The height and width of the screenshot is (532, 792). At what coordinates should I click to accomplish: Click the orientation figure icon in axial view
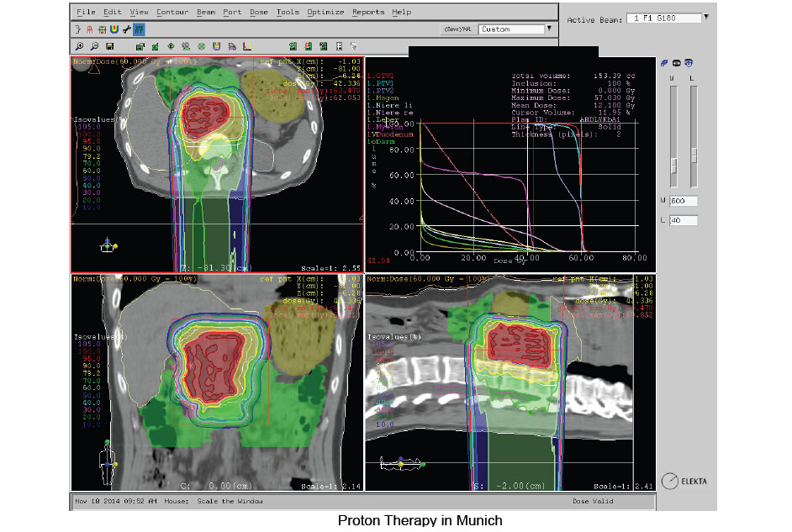108,245
